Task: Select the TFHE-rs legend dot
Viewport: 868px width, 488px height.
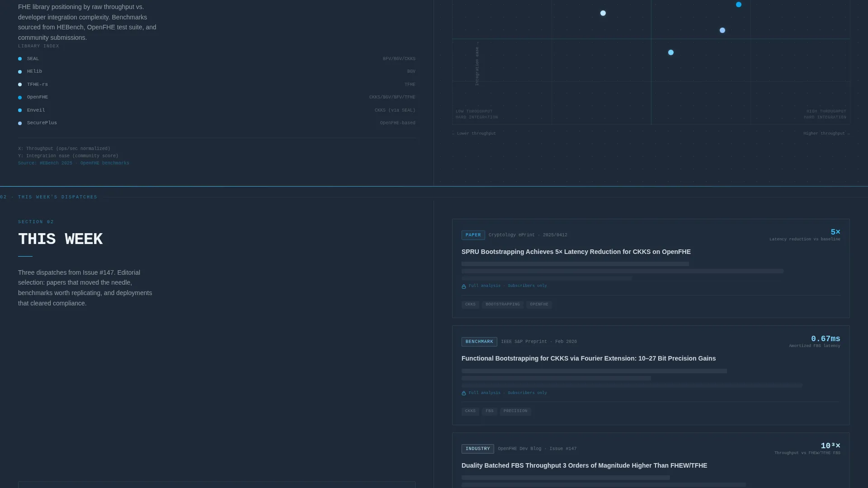Action: pos(20,84)
